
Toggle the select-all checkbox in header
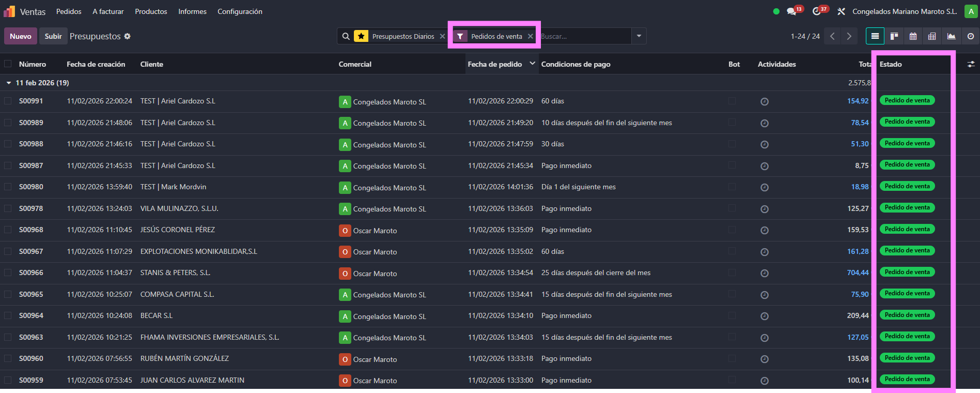coord(8,64)
